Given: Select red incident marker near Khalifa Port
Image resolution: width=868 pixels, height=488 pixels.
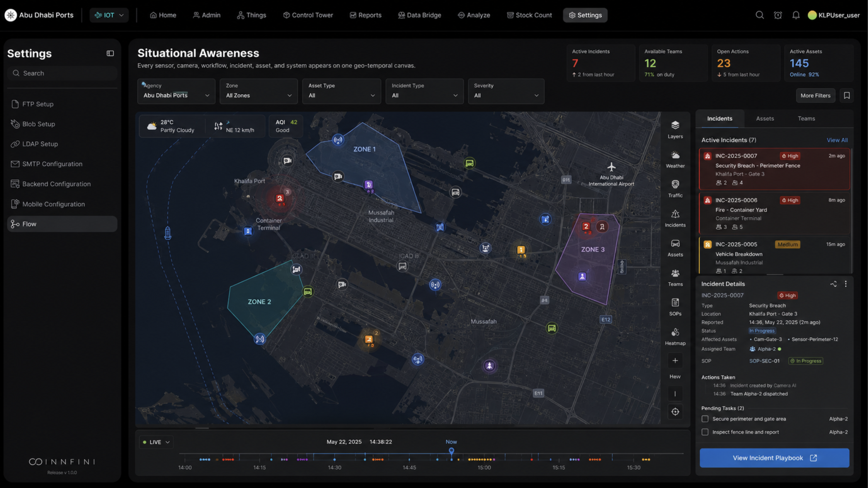Looking at the screenshot, I should click(279, 199).
